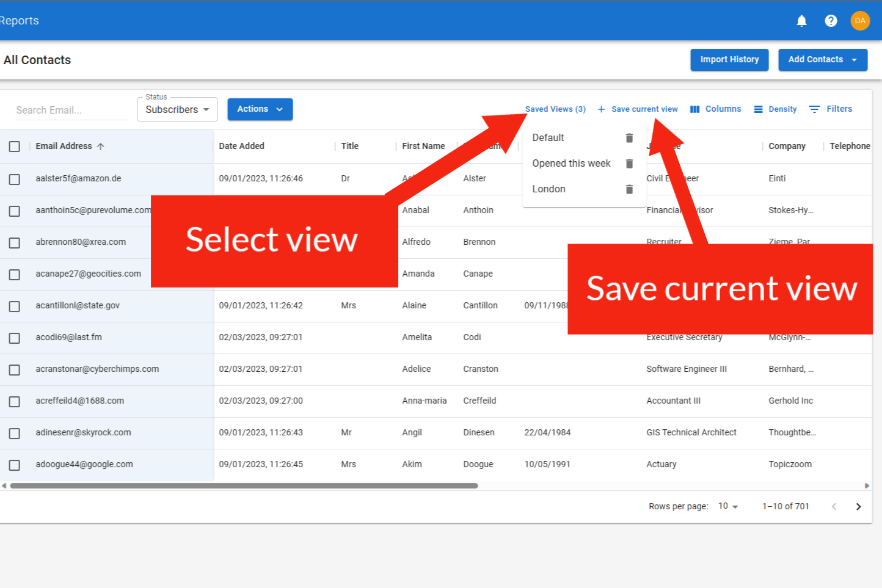Click the DA user avatar

860,21
